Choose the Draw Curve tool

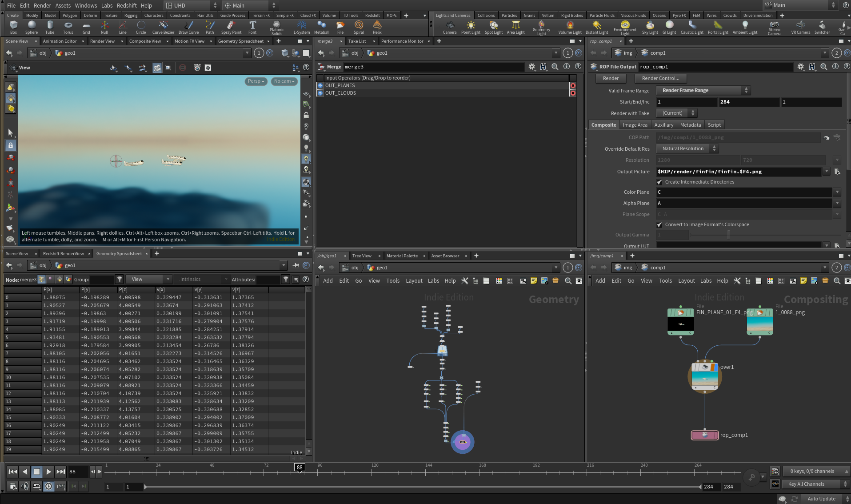coord(188,27)
